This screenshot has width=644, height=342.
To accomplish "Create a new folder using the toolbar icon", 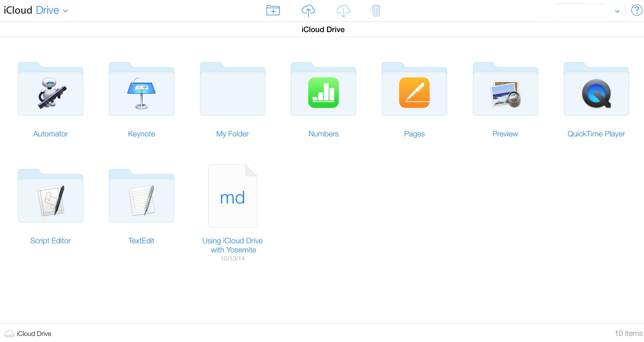I will tap(273, 10).
